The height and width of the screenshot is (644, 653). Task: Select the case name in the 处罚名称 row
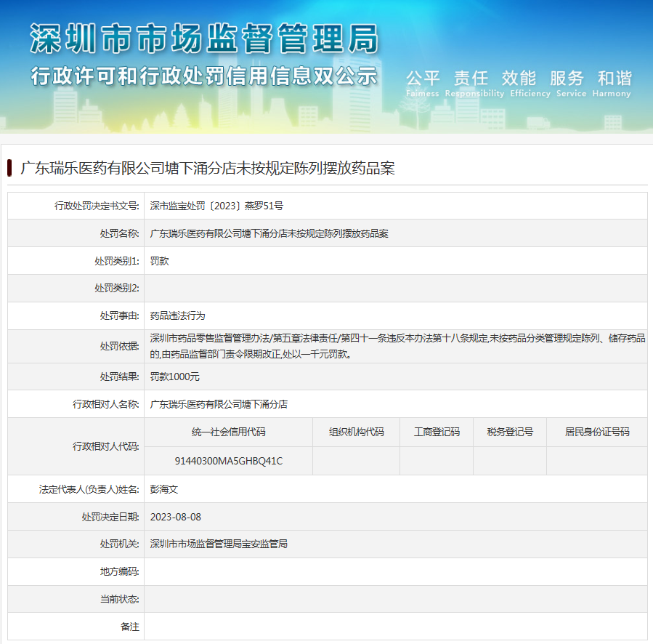pos(269,233)
